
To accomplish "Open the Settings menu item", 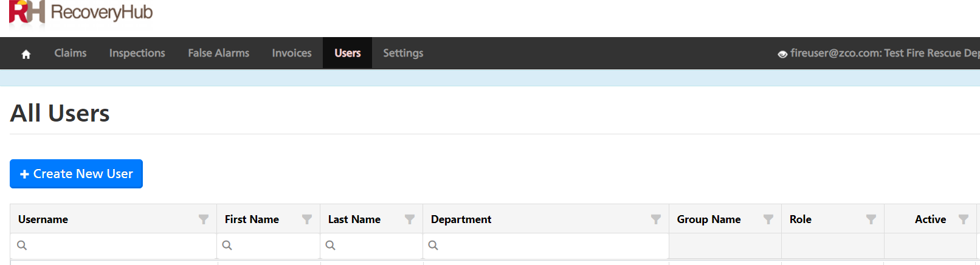I will 403,53.
